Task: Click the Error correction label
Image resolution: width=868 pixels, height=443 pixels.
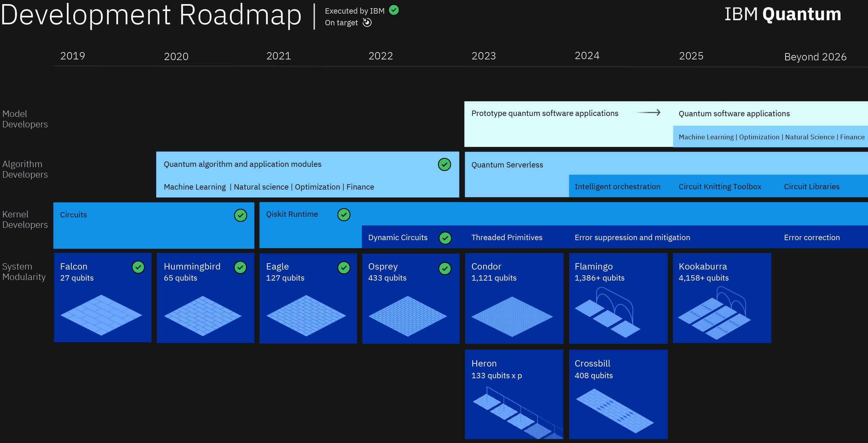Action: [x=811, y=237]
